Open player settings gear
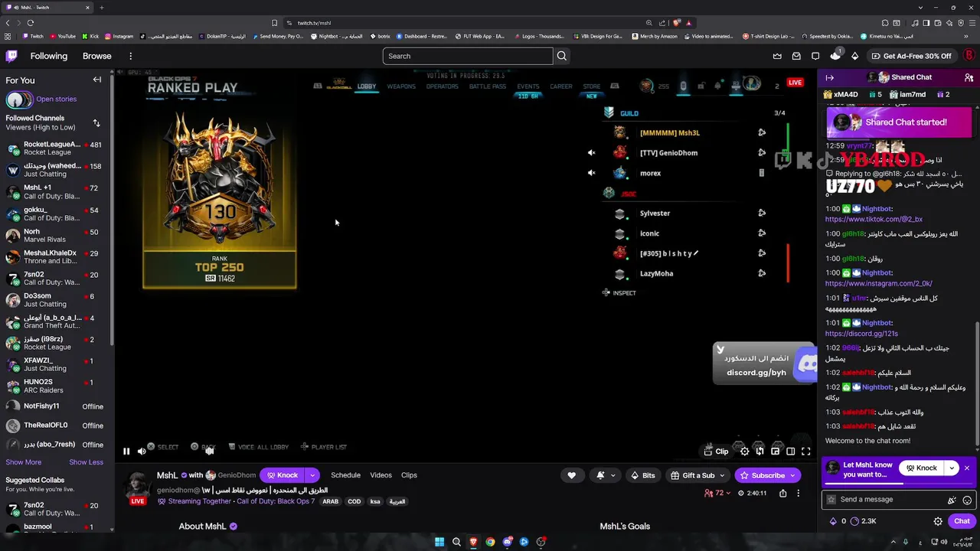The height and width of the screenshot is (551, 980). (744, 452)
